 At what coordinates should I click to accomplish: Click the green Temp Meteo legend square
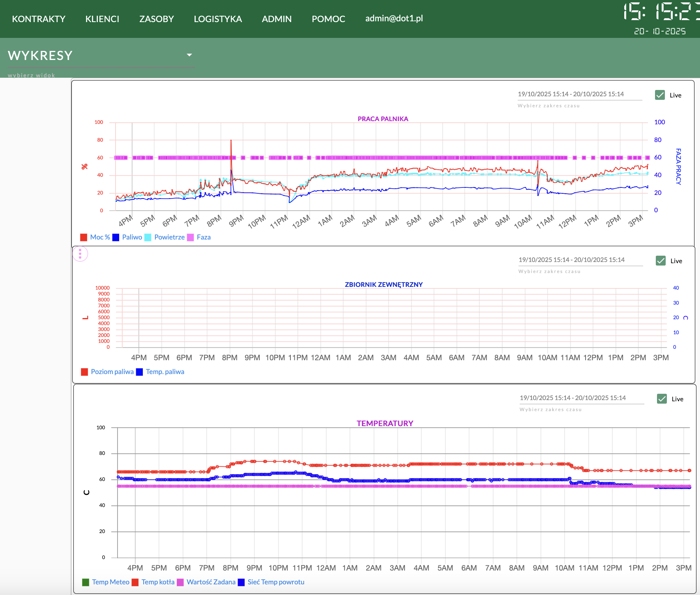86,582
